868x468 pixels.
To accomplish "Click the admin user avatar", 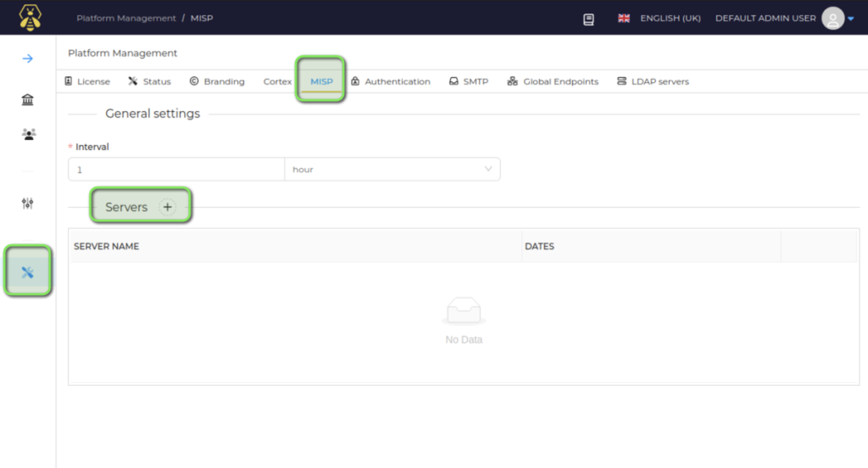I will point(832,19).
